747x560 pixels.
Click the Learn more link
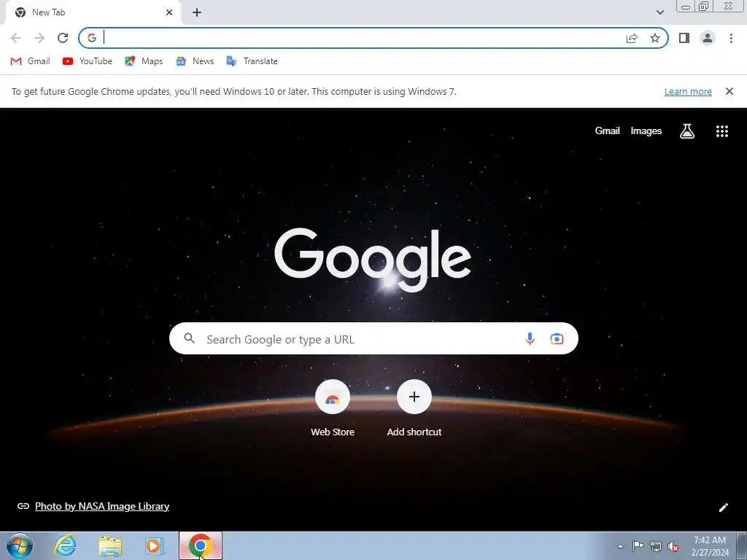pyautogui.click(x=688, y=91)
